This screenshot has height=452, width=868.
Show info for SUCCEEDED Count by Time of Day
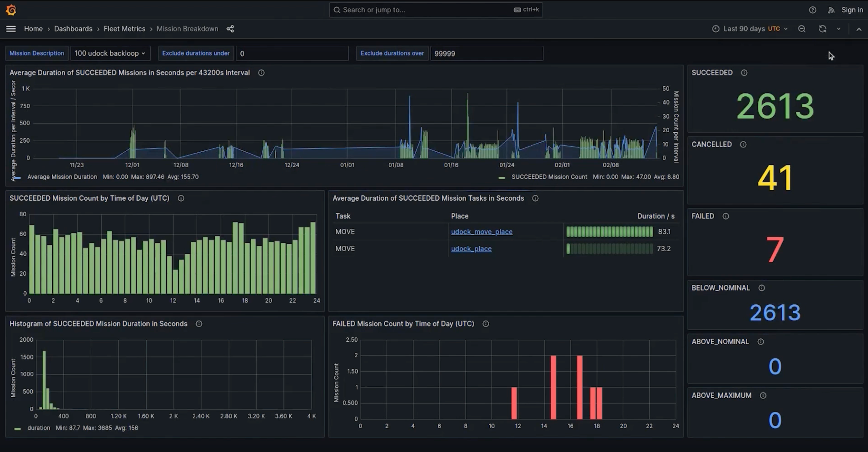(181, 198)
